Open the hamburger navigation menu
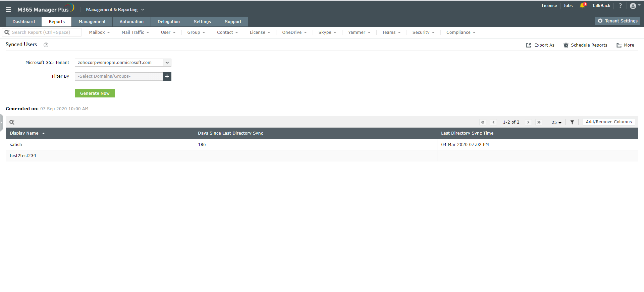Image resolution: width=644 pixels, height=292 pixels. (8, 10)
